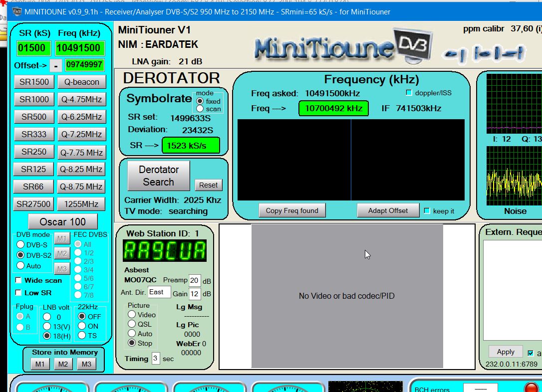Click the green 10700492 kHz frequency readout

(333, 108)
